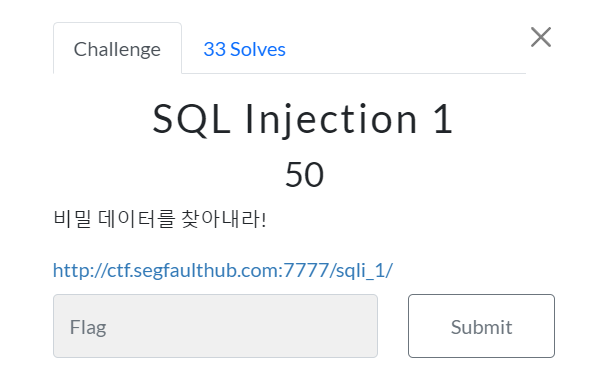The height and width of the screenshot is (385, 612).
Task: Return to Challenge details tab
Action: (117, 48)
